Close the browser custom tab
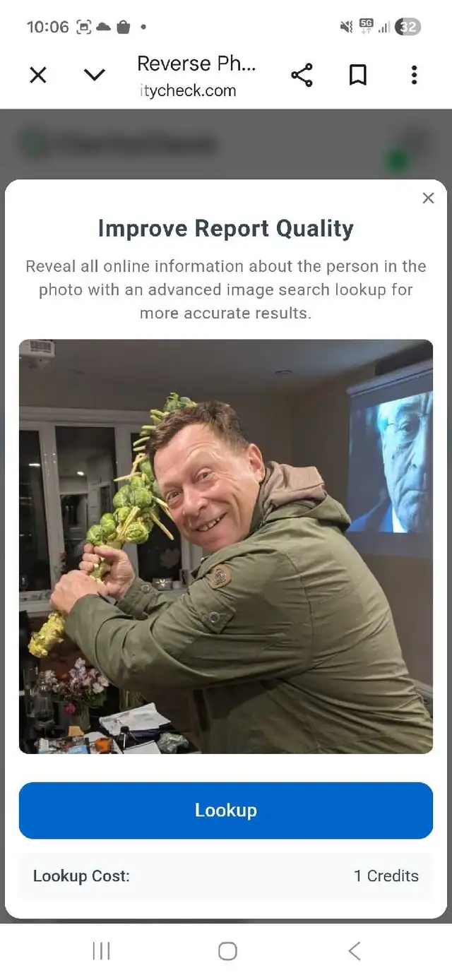The width and height of the screenshot is (452, 980). 38,75
